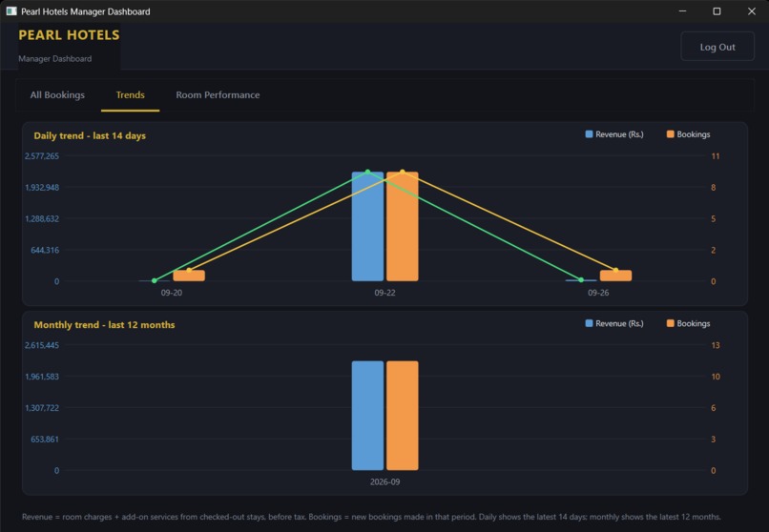The width and height of the screenshot is (769, 532).
Task: Click the 644,316 axis value
Action: (x=45, y=251)
